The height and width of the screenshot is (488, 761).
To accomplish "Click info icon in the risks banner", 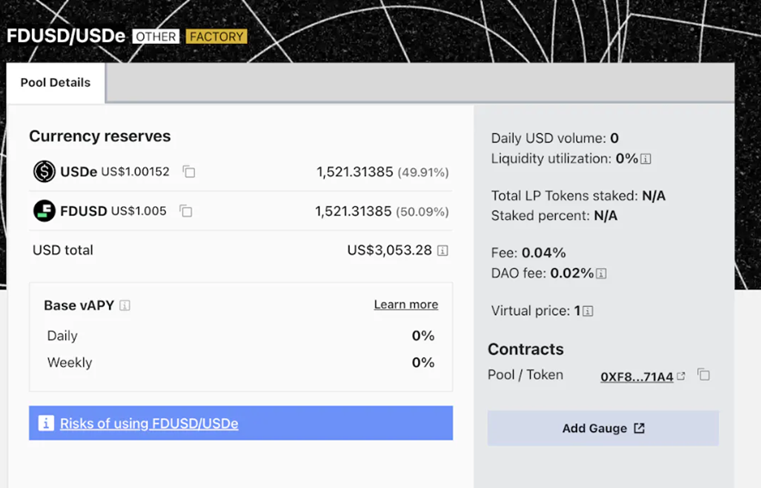I will pos(46,423).
